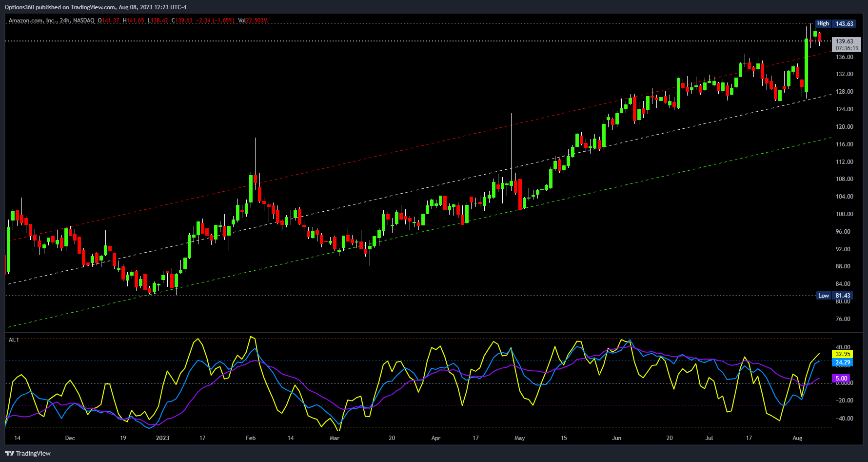The image size is (868, 462).
Task: Click the 'Options360 published on TradingView.com' header text
Action: pyautogui.click(x=61, y=7)
